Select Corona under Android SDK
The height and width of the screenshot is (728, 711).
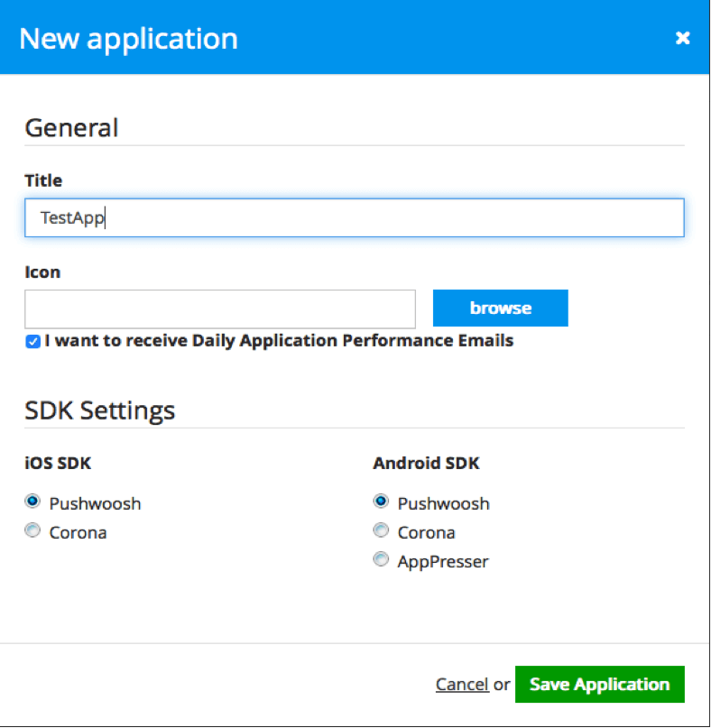381,530
